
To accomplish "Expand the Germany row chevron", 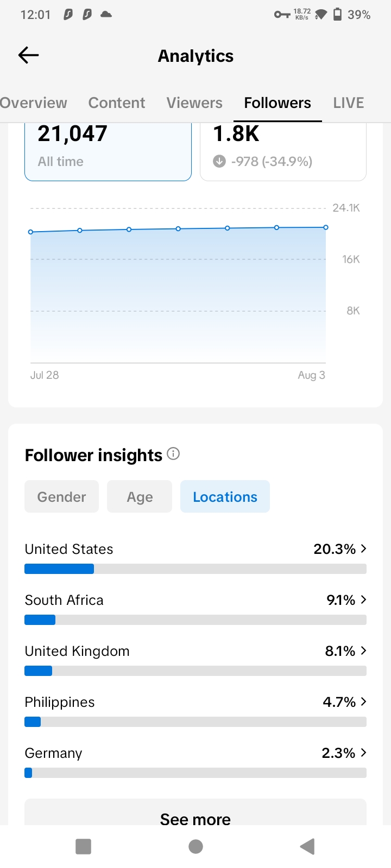I will [x=363, y=752].
